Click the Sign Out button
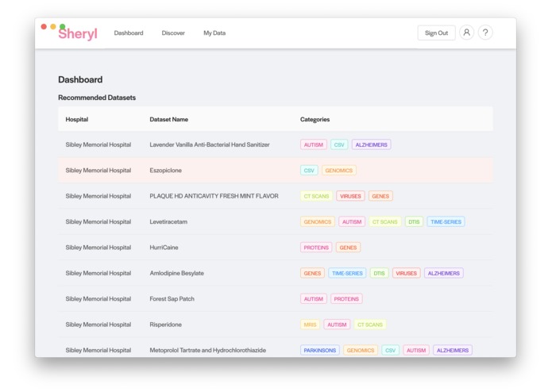 click(436, 33)
